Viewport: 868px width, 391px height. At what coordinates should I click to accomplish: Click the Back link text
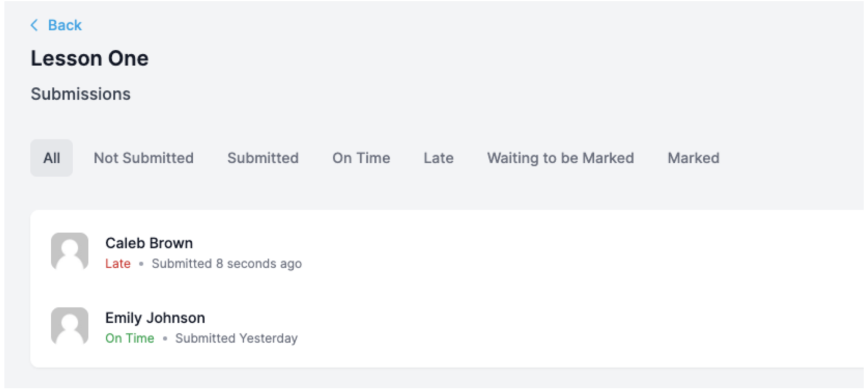(64, 25)
